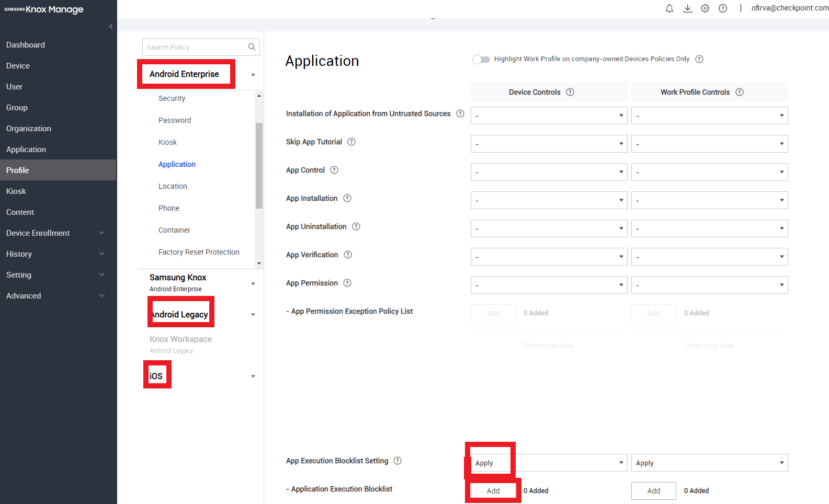829x504 pixels.
Task: Show help for App Verification
Action: pyautogui.click(x=348, y=255)
